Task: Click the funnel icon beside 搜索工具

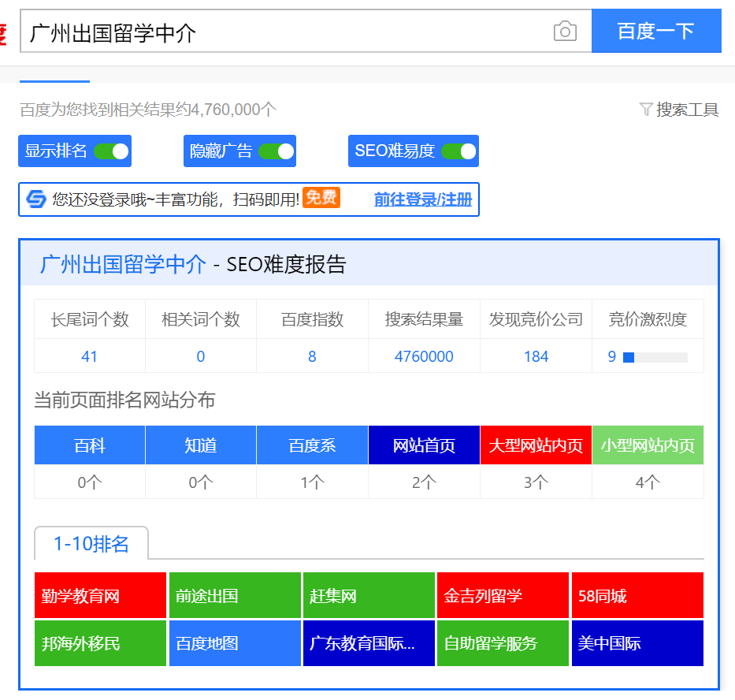Action: 646,110
